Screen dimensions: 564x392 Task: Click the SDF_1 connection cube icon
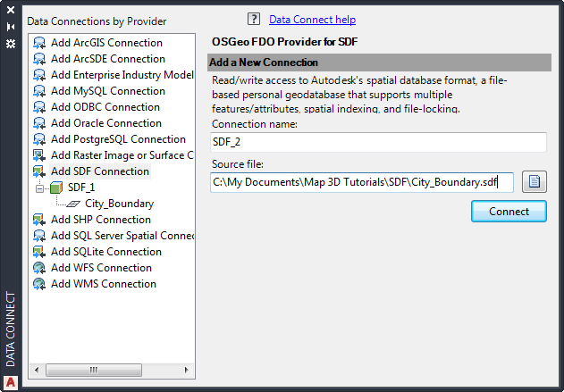56,188
